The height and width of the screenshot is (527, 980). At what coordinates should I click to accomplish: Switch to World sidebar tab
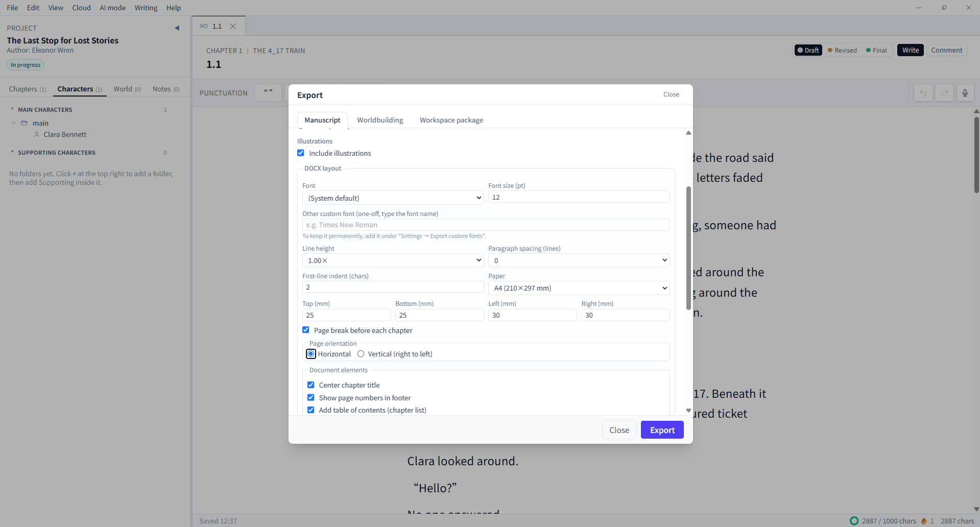[127, 89]
